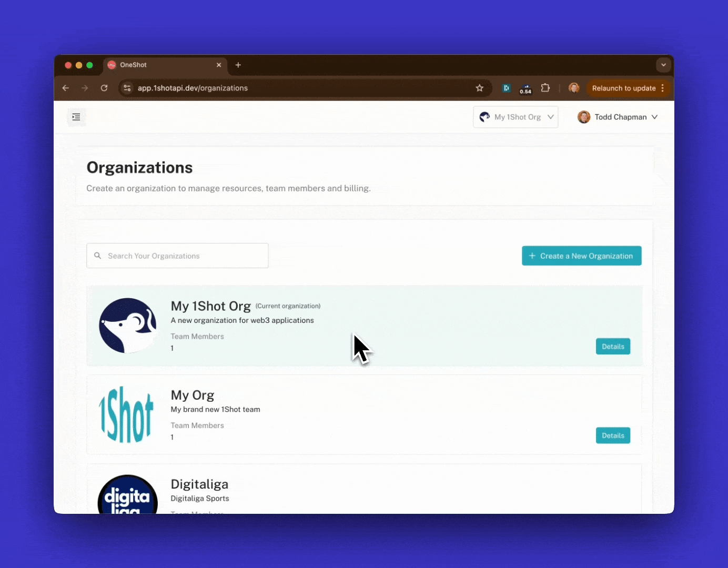This screenshot has width=728, height=568.
Task: Click Create a New Organization
Action: coord(581,256)
